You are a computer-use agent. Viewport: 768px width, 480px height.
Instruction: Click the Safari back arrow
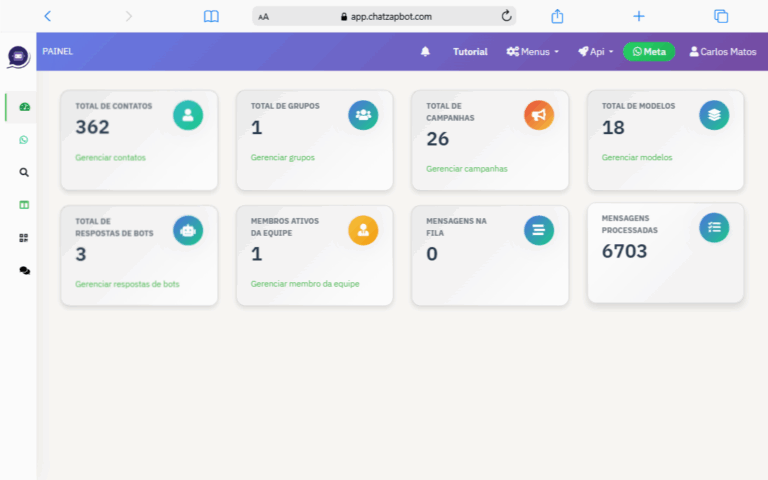point(48,16)
